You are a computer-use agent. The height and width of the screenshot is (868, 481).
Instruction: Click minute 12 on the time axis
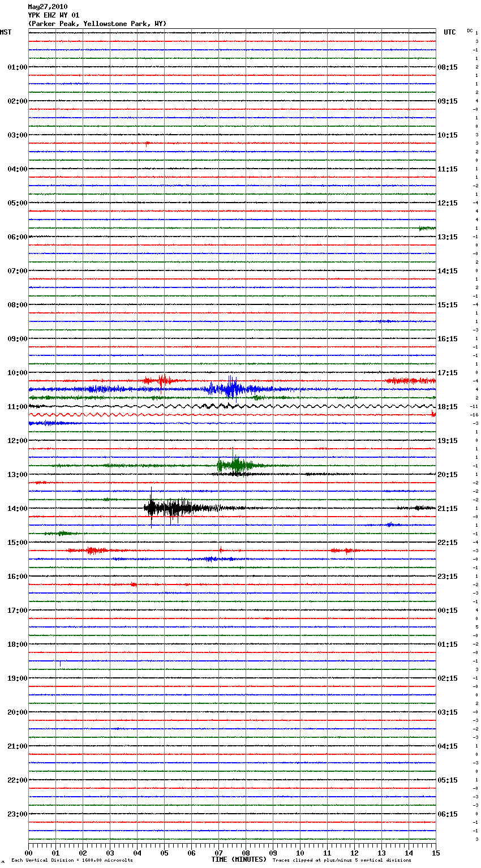point(354,853)
